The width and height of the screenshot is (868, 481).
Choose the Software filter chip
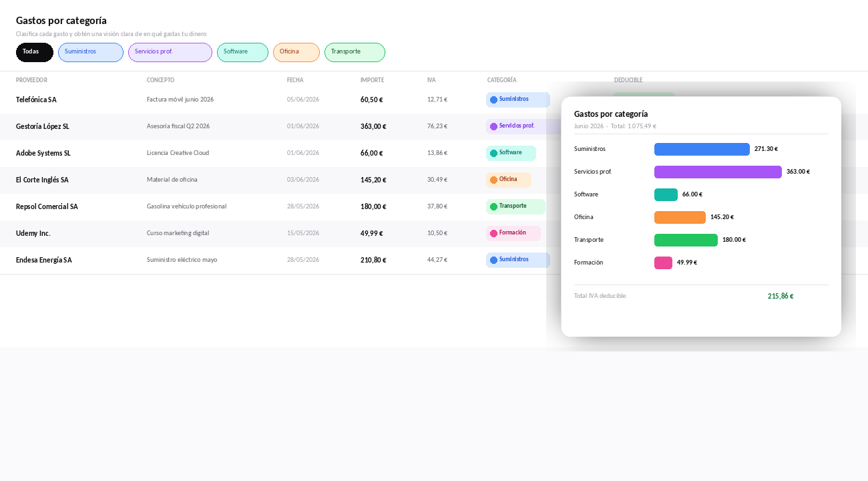click(x=242, y=52)
